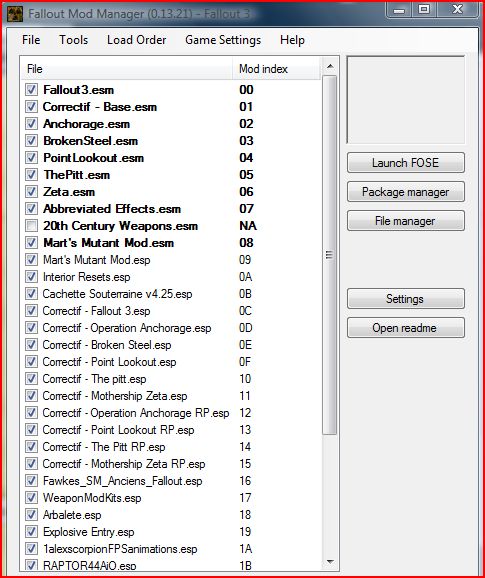485x578 pixels.
Task: Disable PointLookout.esm via its checkbox
Action: (x=31, y=157)
